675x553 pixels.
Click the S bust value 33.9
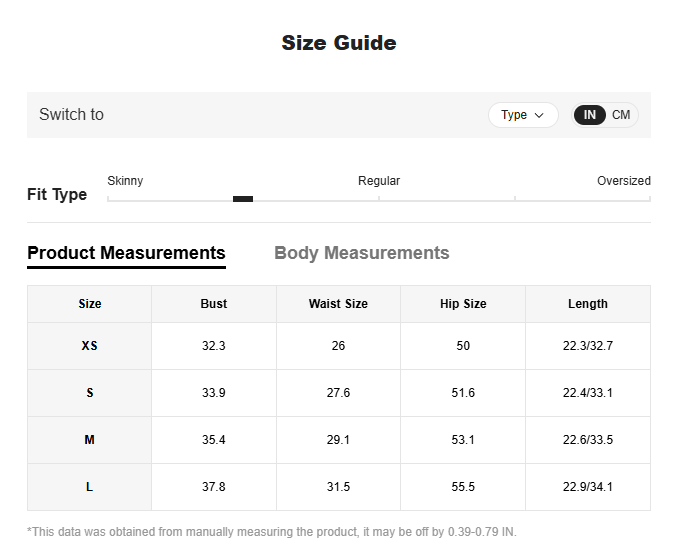coord(214,392)
